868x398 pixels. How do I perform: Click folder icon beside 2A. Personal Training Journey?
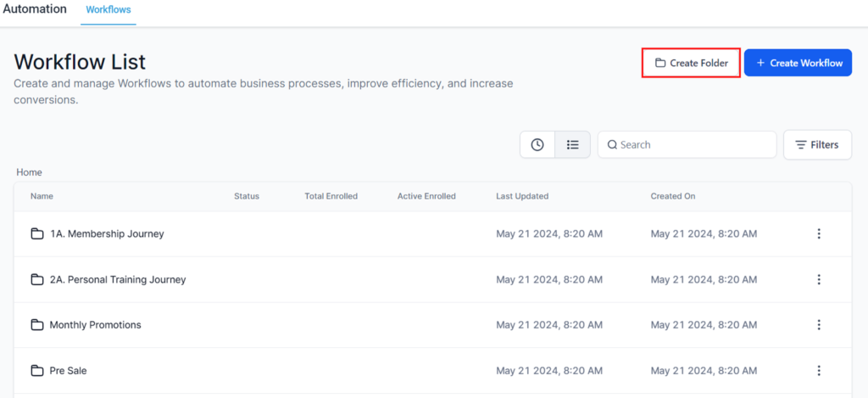[x=37, y=280]
